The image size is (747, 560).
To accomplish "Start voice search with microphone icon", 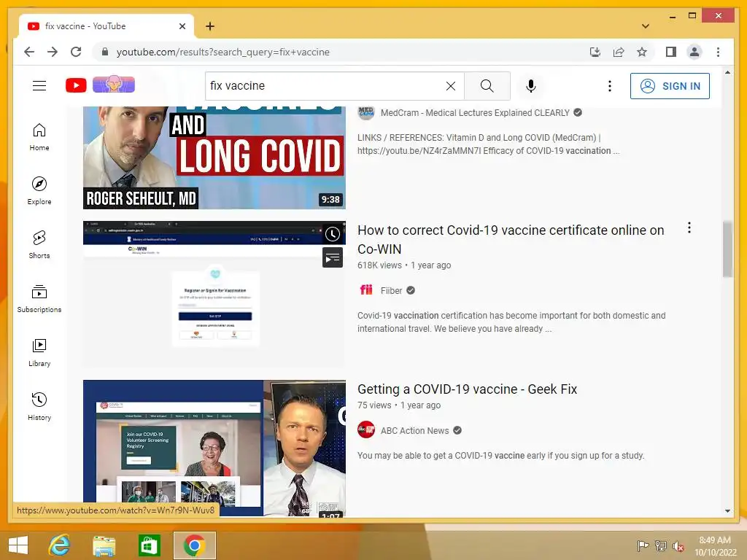I will [531, 86].
